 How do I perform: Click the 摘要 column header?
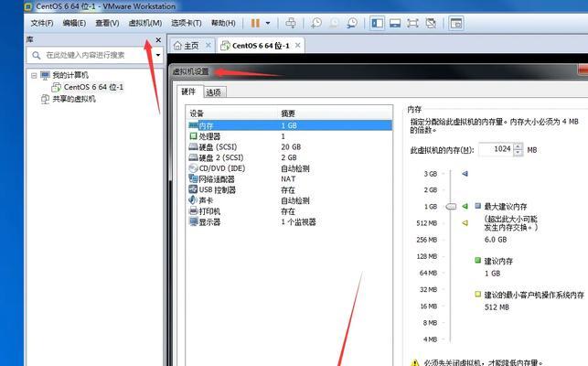click(288, 113)
